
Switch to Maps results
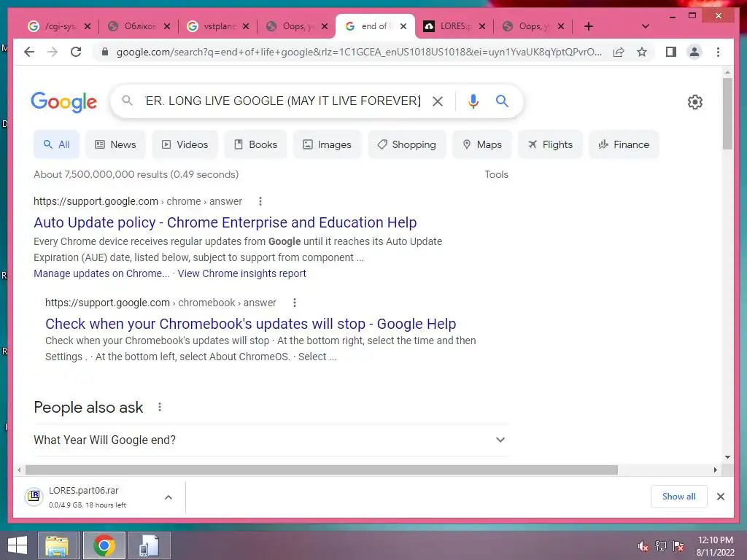click(482, 144)
